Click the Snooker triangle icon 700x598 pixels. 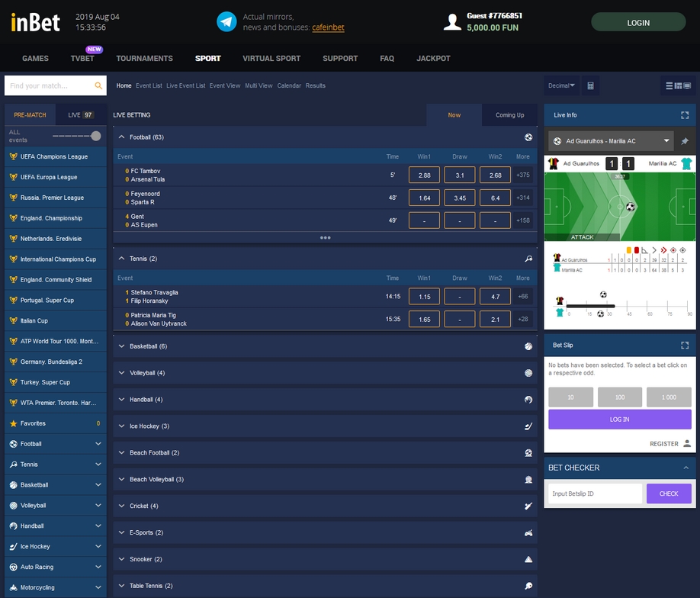click(x=528, y=559)
